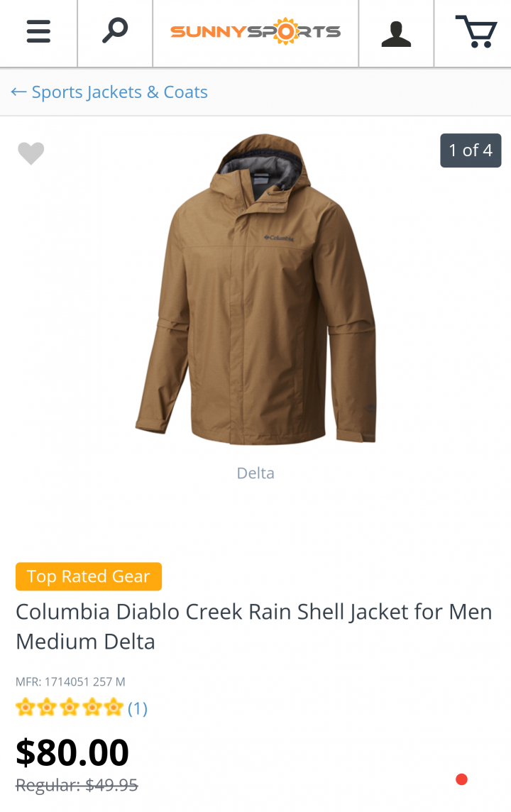The image size is (511, 812).
Task: Open the Columbia jacket product image
Action: tap(255, 289)
